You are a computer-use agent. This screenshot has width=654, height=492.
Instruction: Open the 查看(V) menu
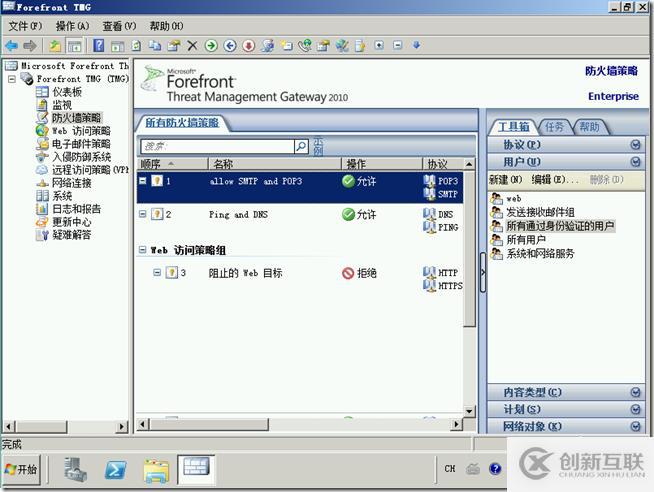coord(119,26)
